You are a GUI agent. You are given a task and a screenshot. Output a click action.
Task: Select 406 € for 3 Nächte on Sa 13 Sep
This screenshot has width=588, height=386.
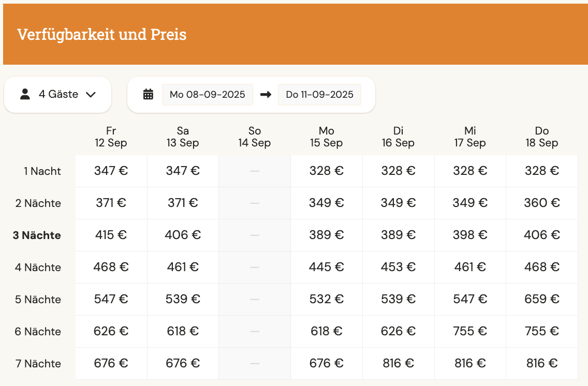pos(183,235)
